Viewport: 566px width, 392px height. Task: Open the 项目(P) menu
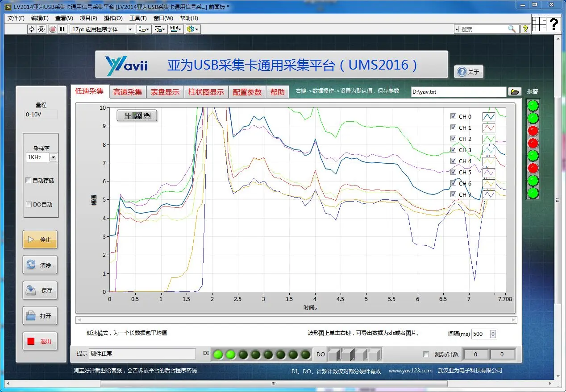(x=88, y=18)
